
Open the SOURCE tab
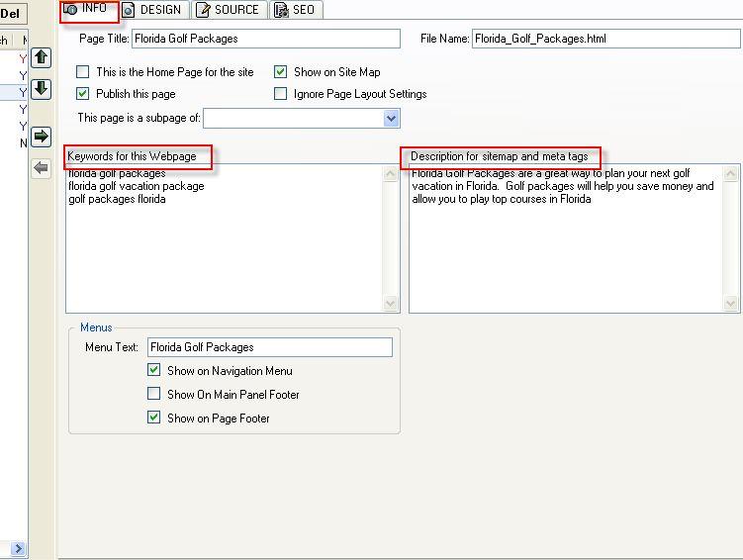click(x=229, y=10)
